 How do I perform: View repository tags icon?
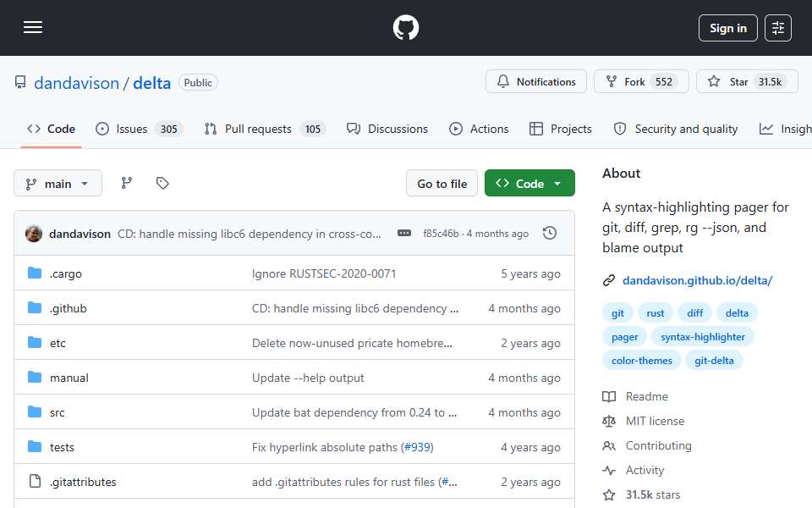pyautogui.click(x=162, y=183)
